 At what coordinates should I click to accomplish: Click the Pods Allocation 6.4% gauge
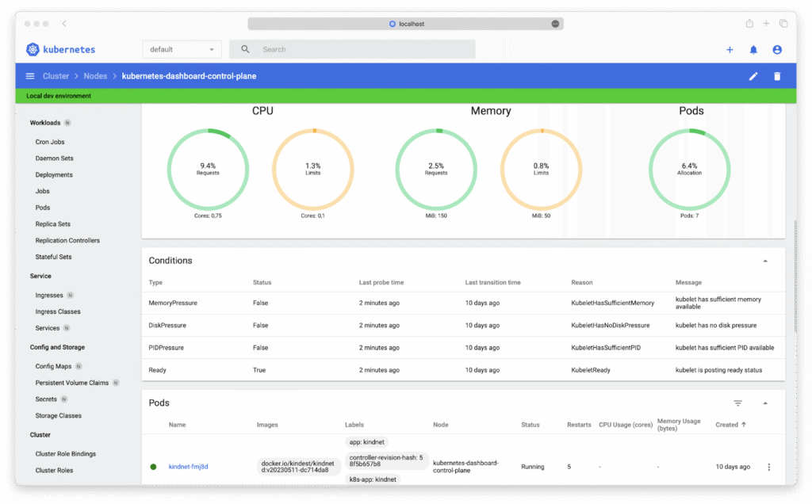pos(689,170)
